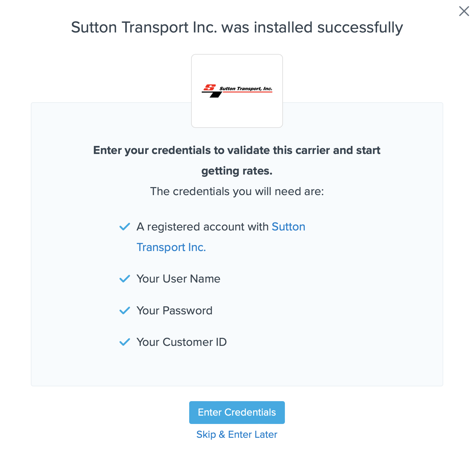The width and height of the screenshot is (476, 468).
Task: Click the checkmark beside registered account
Action: pos(125,227)
